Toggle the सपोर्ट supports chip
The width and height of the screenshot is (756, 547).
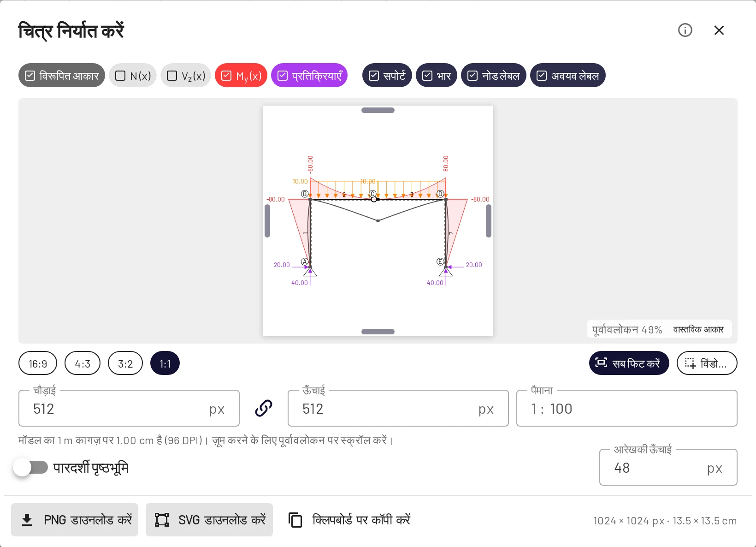coord(387,75)
